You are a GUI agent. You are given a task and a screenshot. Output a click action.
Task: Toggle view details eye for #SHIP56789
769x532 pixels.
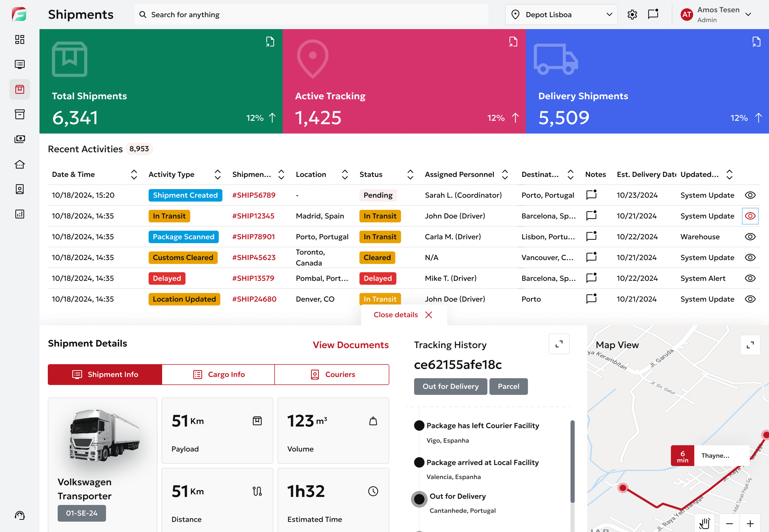pyautogui.click(x=750, y=195)
